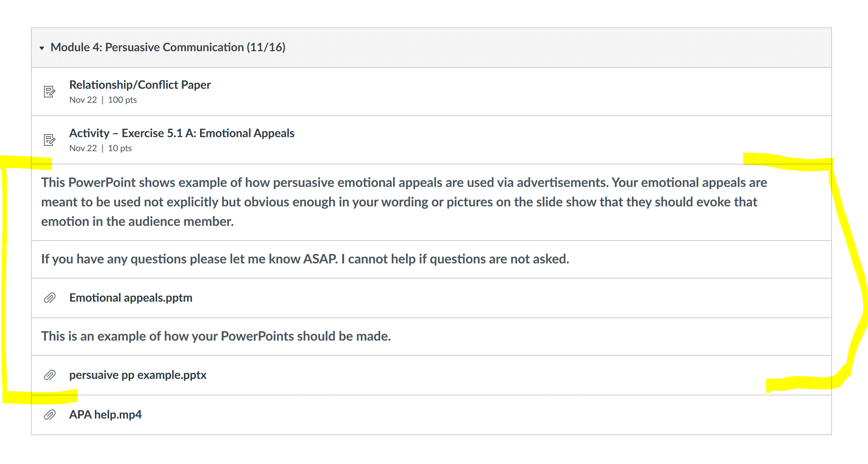This screenshot has width=868, height=464.
Task: Click the Nov 22 | 100 pts details line
Action: (x=103, y=100)
